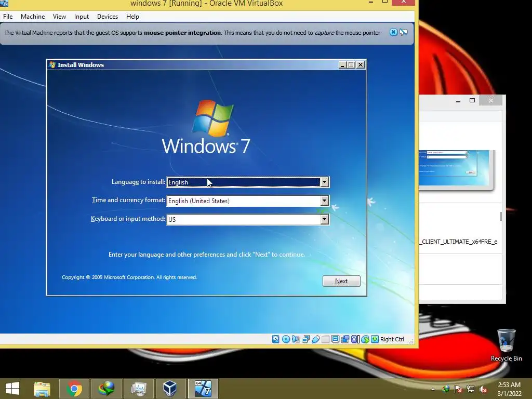
Task: Click the Next button in Install Windows
Action: click(341, 281)
